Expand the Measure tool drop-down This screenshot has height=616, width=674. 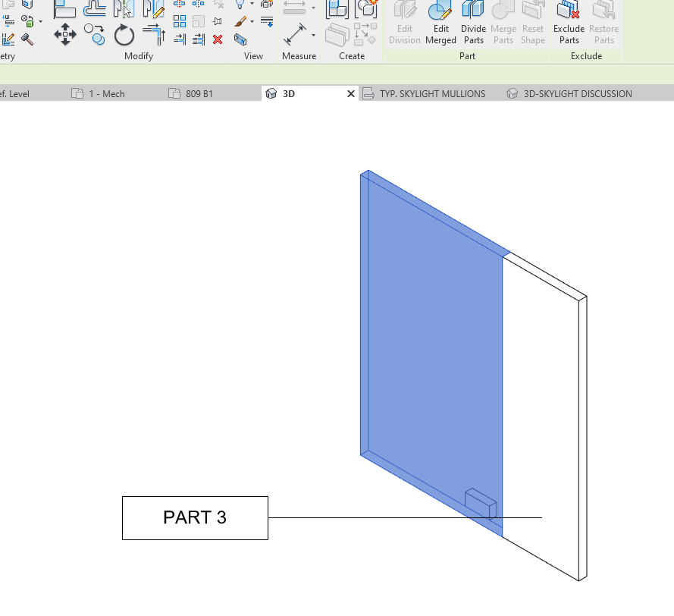tap(313, 35)
